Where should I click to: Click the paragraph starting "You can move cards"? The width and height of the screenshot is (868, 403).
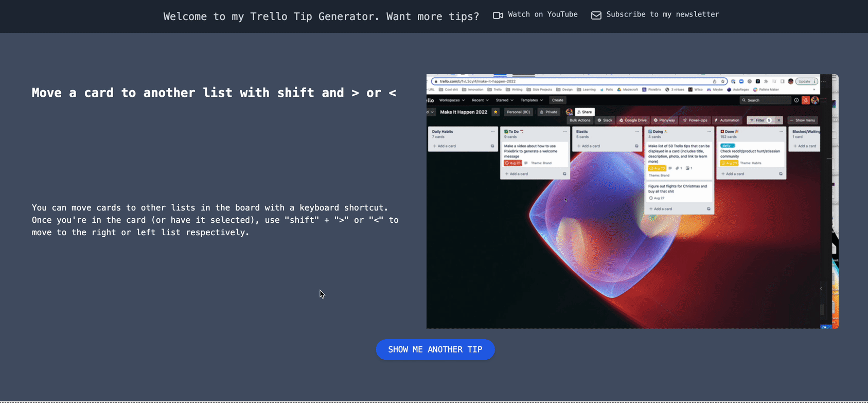point(215,220)
